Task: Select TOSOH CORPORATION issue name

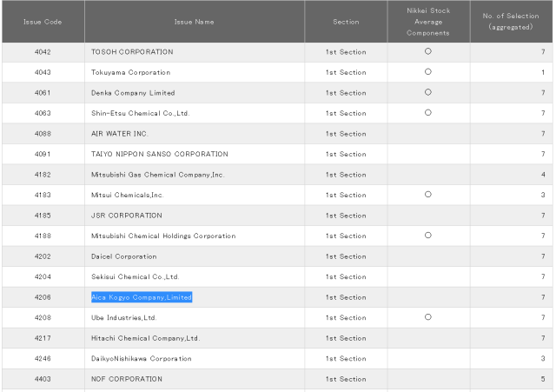Action: [132, 52]
